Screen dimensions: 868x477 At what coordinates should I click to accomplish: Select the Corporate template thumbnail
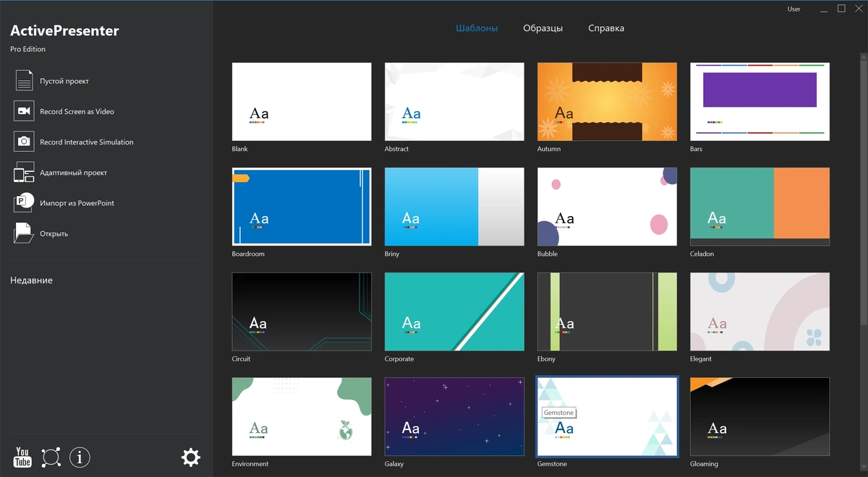454,311
